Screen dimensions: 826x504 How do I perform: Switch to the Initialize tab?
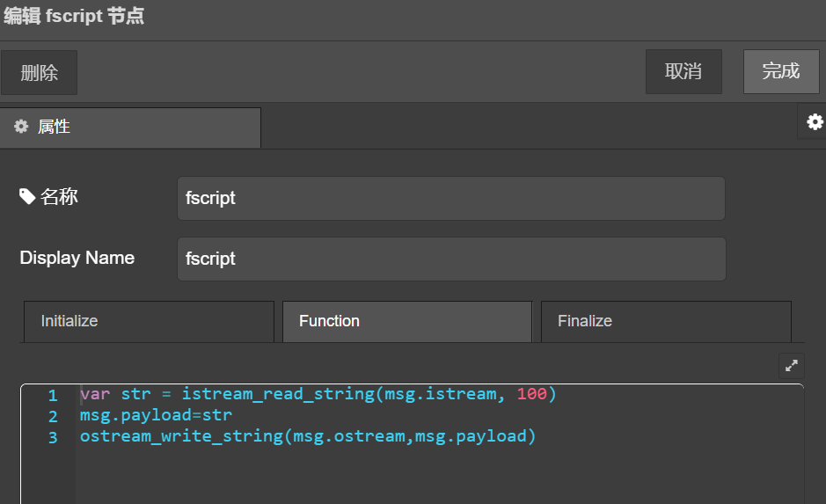pos(148,321)
